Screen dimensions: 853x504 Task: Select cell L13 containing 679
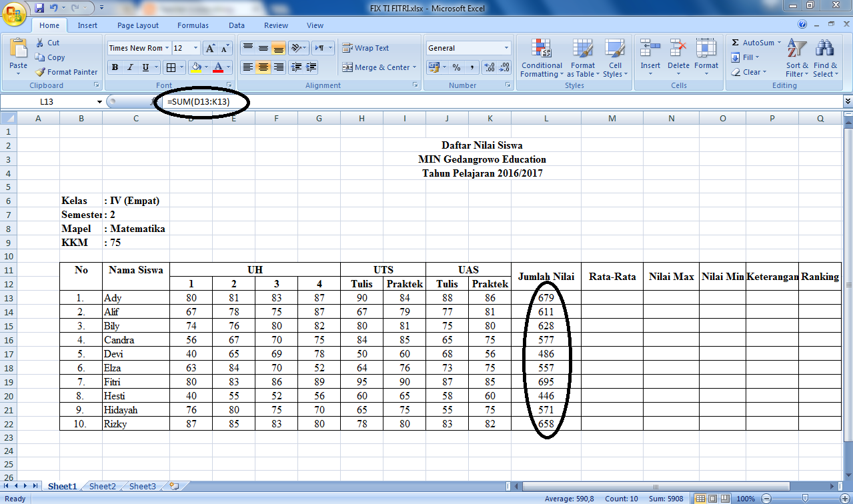(x=546, y=297)
